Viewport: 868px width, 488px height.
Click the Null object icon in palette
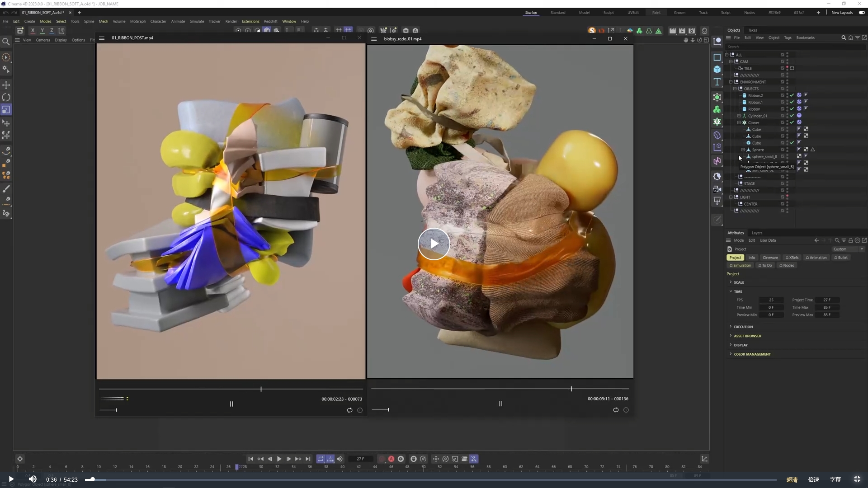[x=717, y=41]
